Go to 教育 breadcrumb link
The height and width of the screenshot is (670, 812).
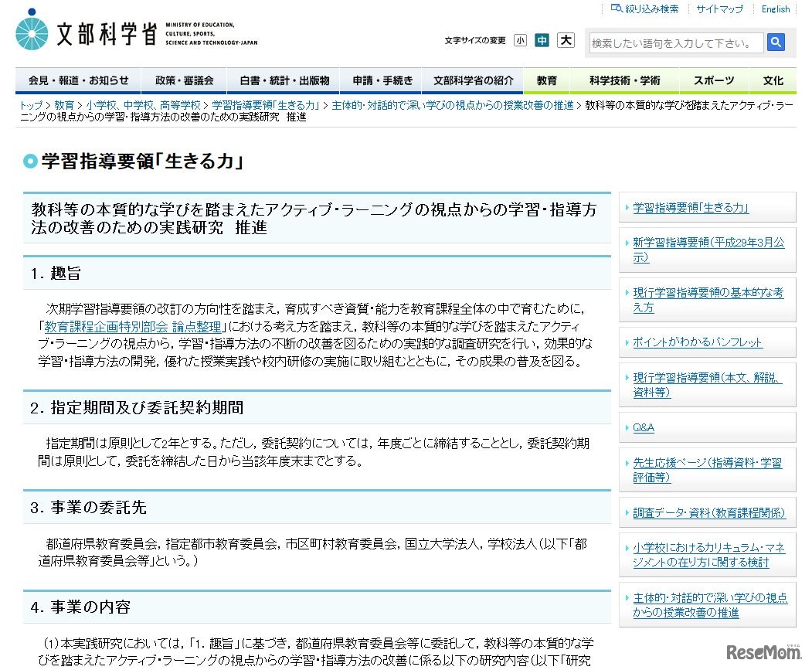tap(64, 105)
